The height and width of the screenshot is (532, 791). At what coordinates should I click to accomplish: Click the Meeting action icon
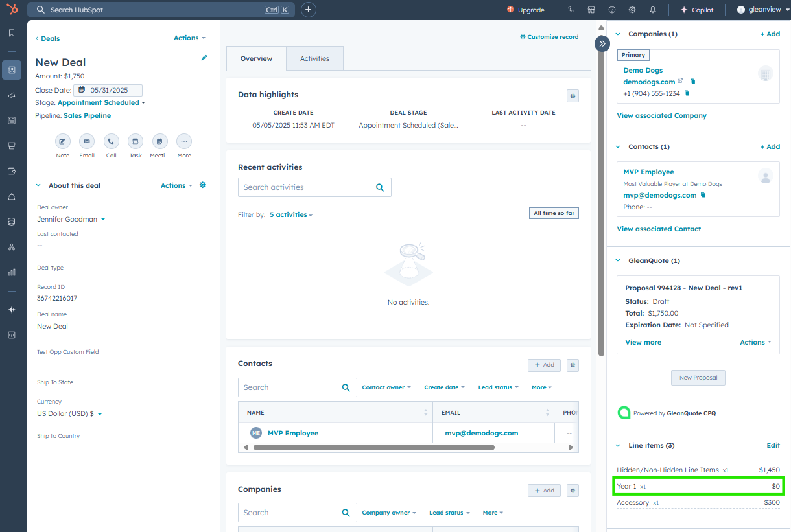point(159,141)
